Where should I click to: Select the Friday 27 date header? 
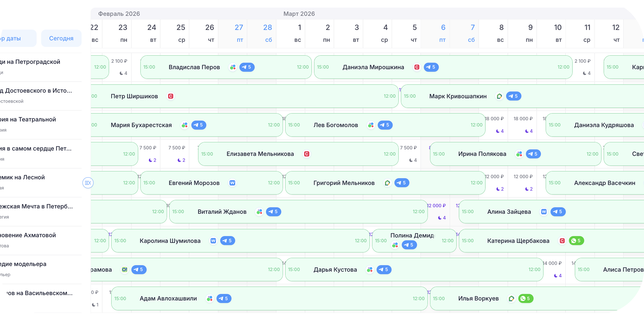239,33
